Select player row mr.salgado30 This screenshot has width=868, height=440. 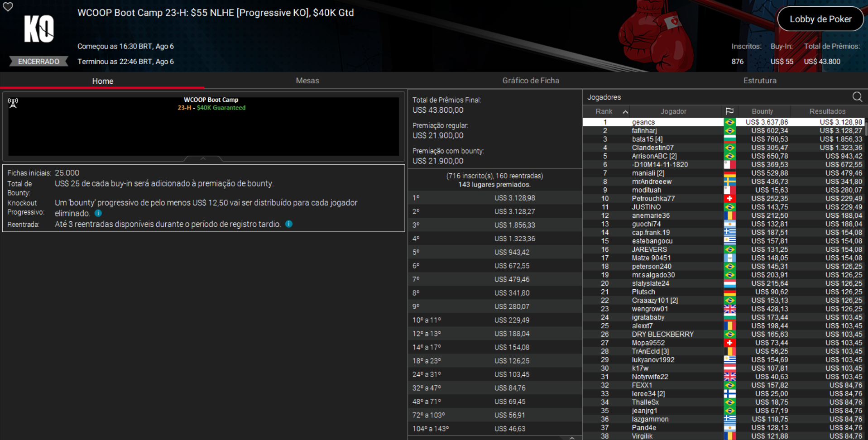(x=724, y=275)
